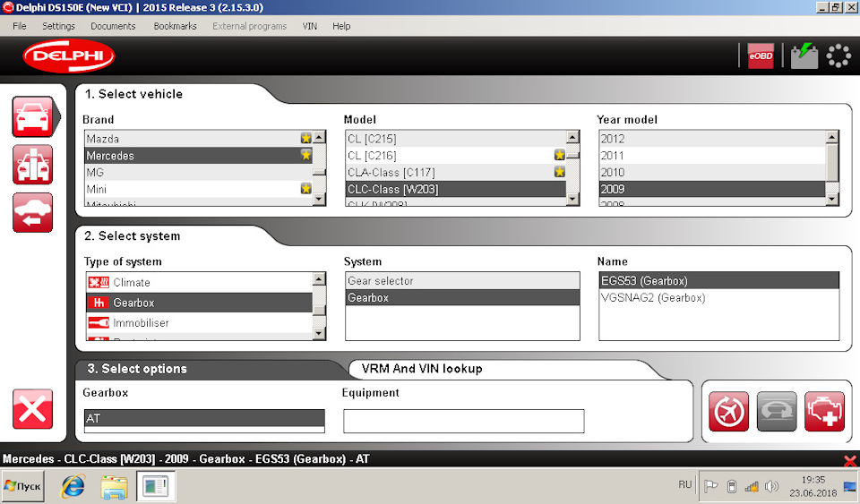This screenshot has width=860, height=504.
Task: Click the greyed-out car scan button
Action: click(x=777, y=412)
